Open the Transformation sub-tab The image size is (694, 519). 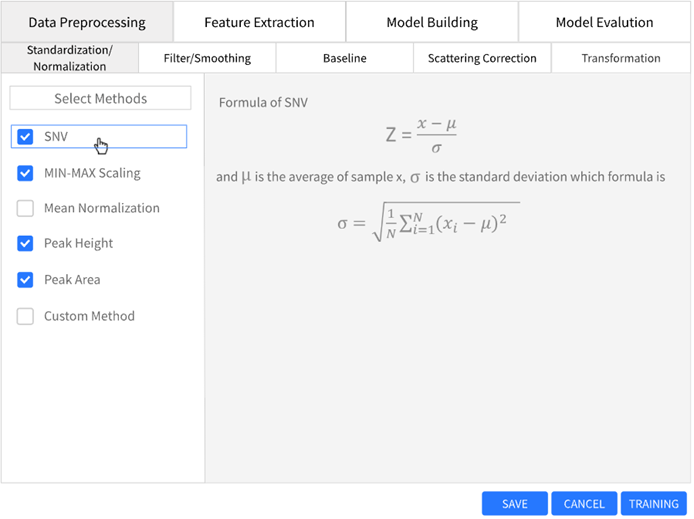coord(620,58)
